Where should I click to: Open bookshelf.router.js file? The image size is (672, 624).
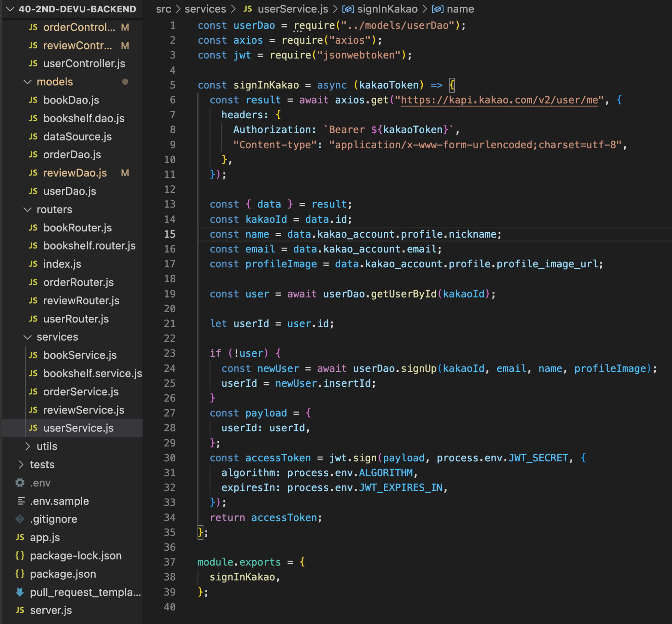point(89,246)
